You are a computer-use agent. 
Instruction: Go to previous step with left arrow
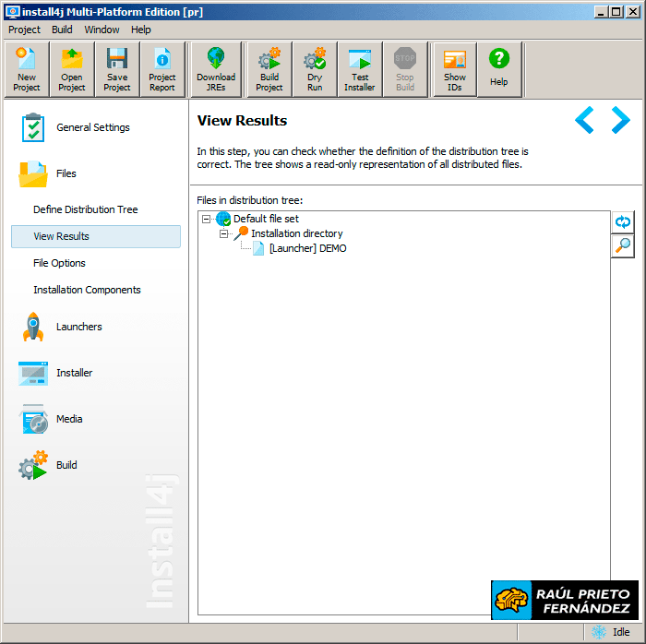[x=584, y=120]
